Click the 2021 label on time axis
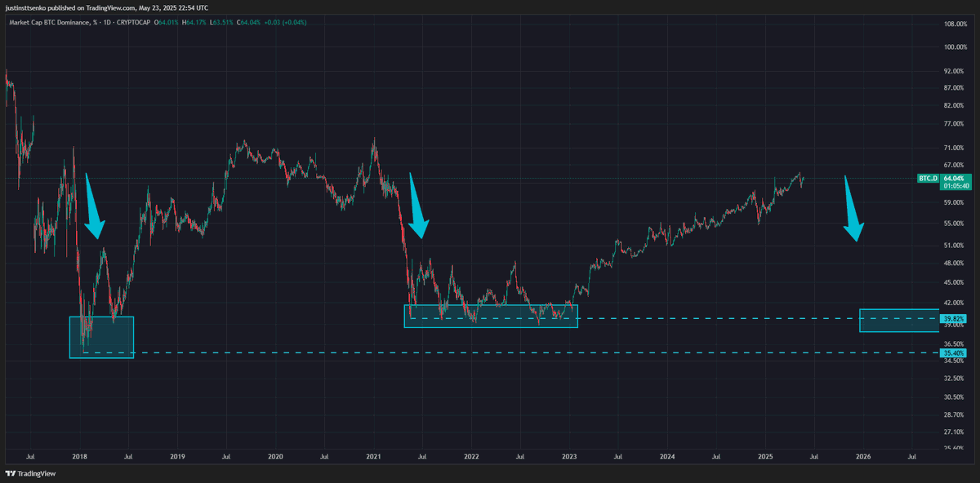980x483 pixels. (373, 457)
